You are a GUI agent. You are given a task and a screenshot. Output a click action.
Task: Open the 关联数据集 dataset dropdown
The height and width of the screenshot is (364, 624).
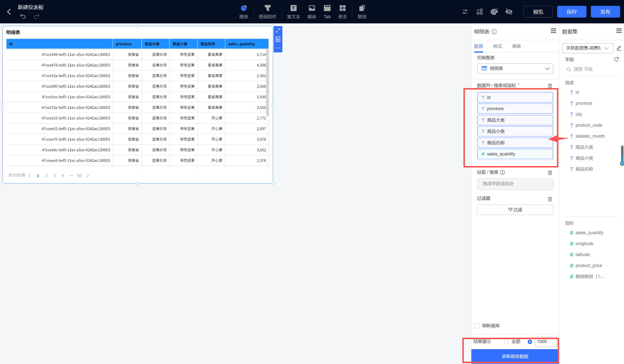587,48
